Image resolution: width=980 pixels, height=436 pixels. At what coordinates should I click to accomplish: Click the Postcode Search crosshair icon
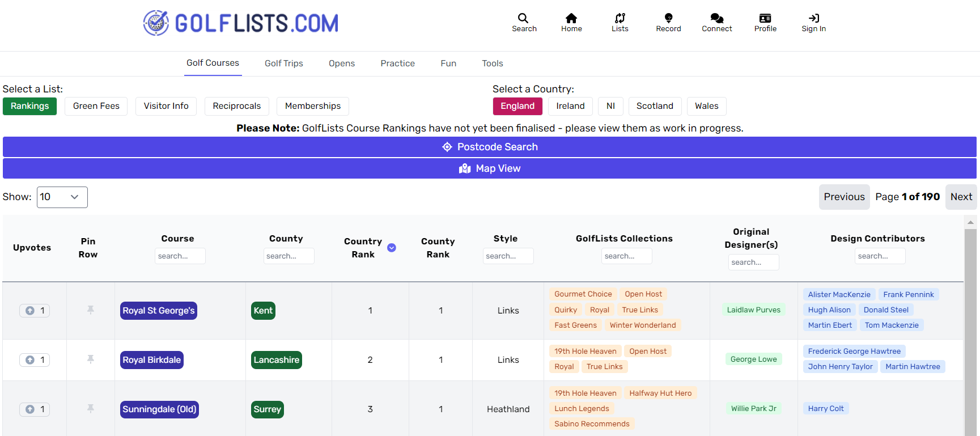click(447, 147)
